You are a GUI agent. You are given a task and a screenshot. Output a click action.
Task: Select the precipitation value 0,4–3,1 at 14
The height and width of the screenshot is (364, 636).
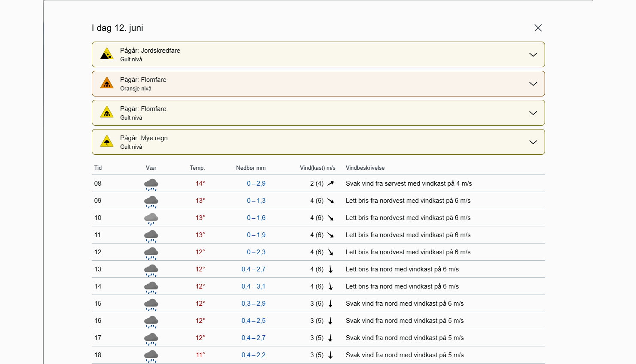253,286
